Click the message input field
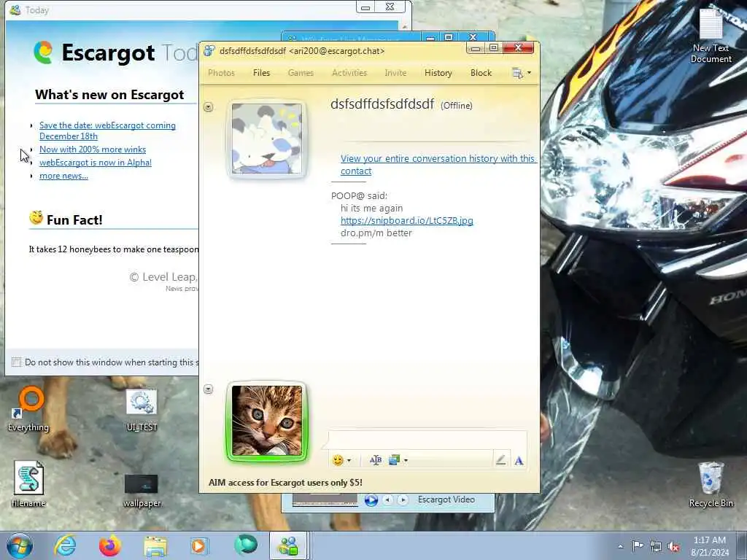The image size is (747, 560). click(x=427, y=440)
